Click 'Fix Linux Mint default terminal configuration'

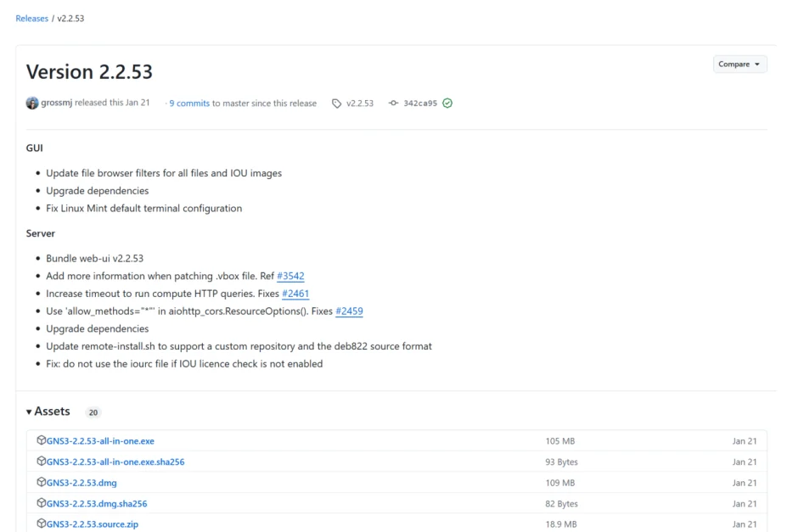144,208
